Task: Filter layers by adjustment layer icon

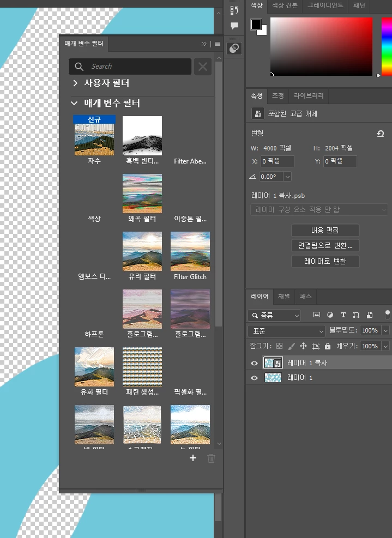Action: click(330, 315)
